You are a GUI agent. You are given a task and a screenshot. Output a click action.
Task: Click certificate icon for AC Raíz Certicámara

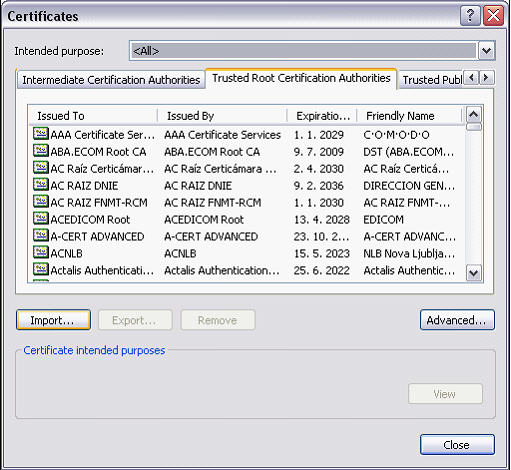pos(41,168)
